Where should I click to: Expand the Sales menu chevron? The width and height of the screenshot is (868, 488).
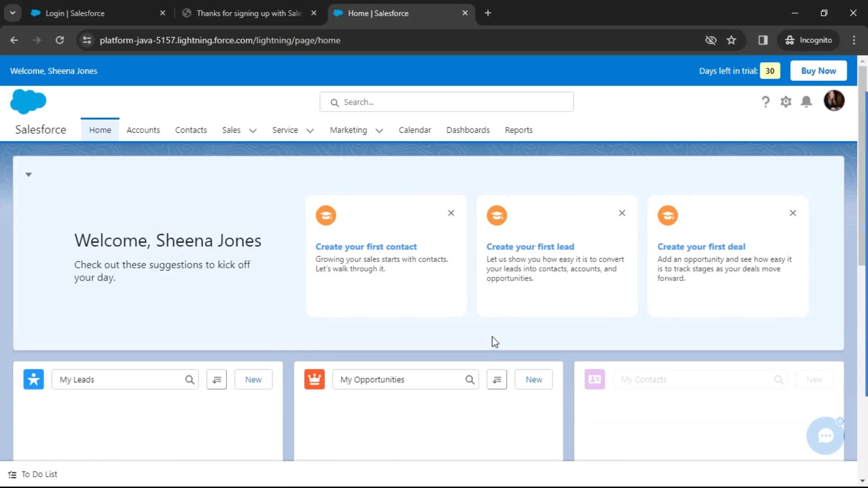point(253,131)
